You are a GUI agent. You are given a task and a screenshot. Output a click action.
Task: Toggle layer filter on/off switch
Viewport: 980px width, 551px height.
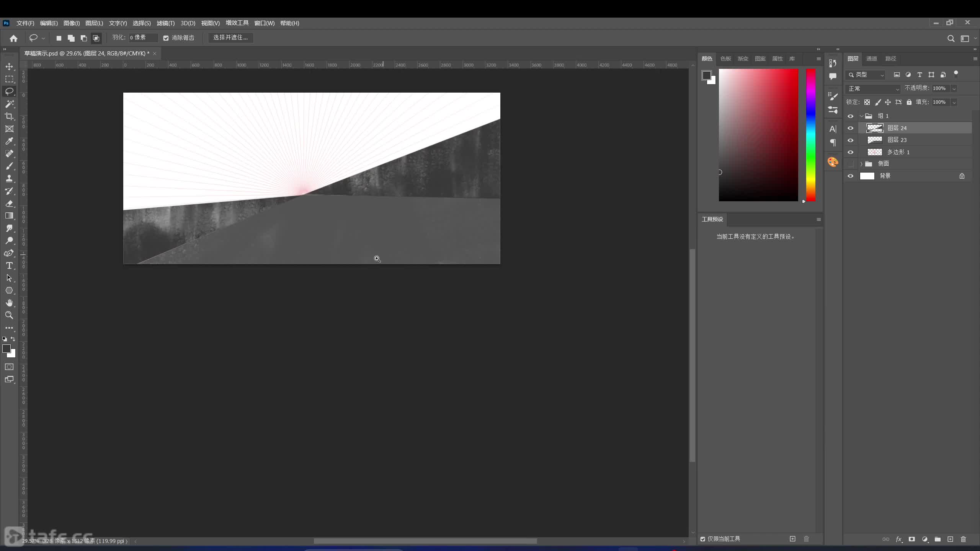coord(956,74)
